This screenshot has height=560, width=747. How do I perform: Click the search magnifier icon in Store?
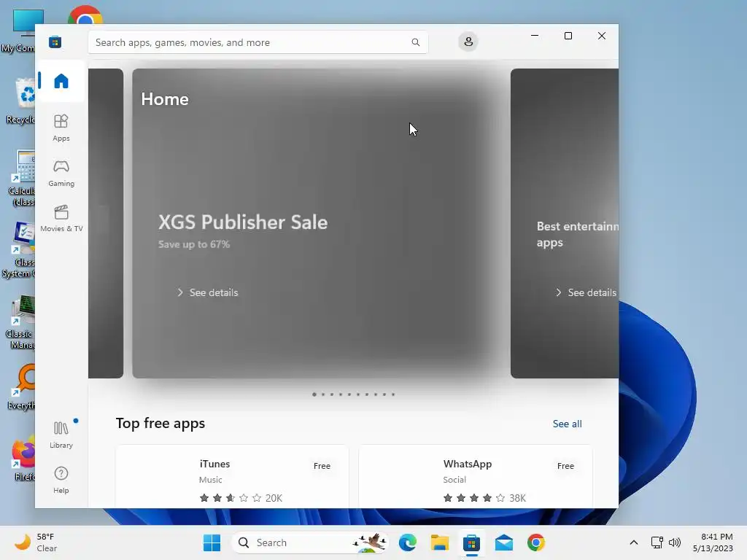click(x=415, y=42)
